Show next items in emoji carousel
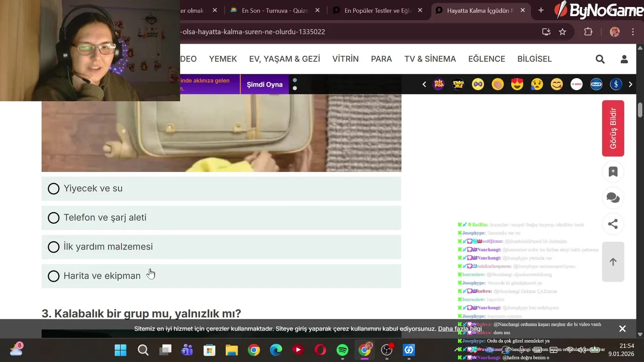 pos(630,84)
